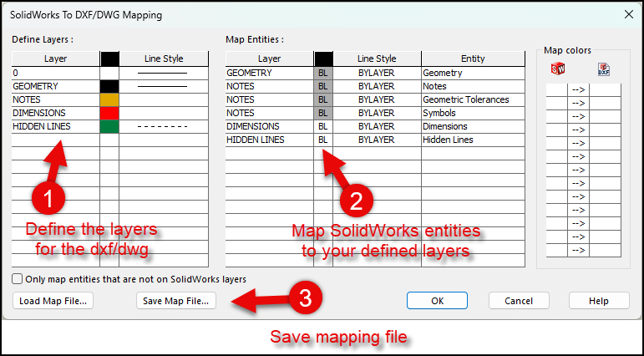The height and width of the screenshot is (356, 644).
Task: Select NOTES layer in Define Layers
Action: click(55, 100)
